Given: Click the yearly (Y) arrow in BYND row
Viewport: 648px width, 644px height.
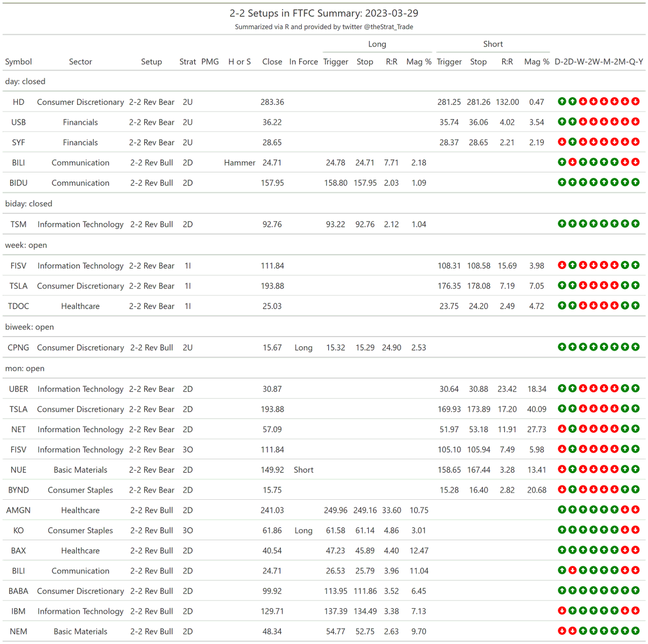Looking at the screenshot, I should coord(636,489).
